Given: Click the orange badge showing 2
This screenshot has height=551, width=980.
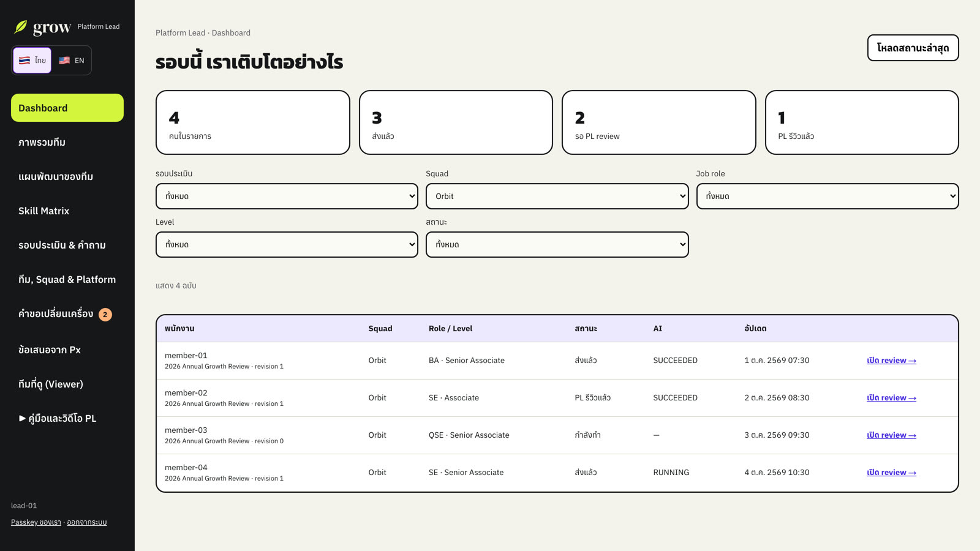Looking at the screenshot, I should point(105,315).
